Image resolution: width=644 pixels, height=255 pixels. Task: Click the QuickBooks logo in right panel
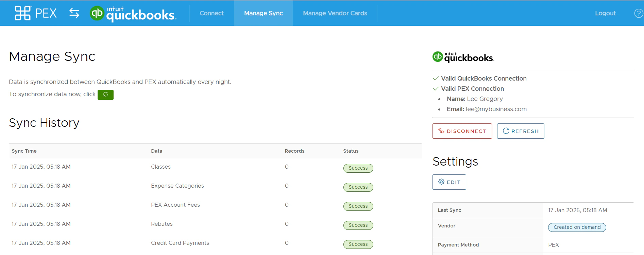click(x=463, y=57)
